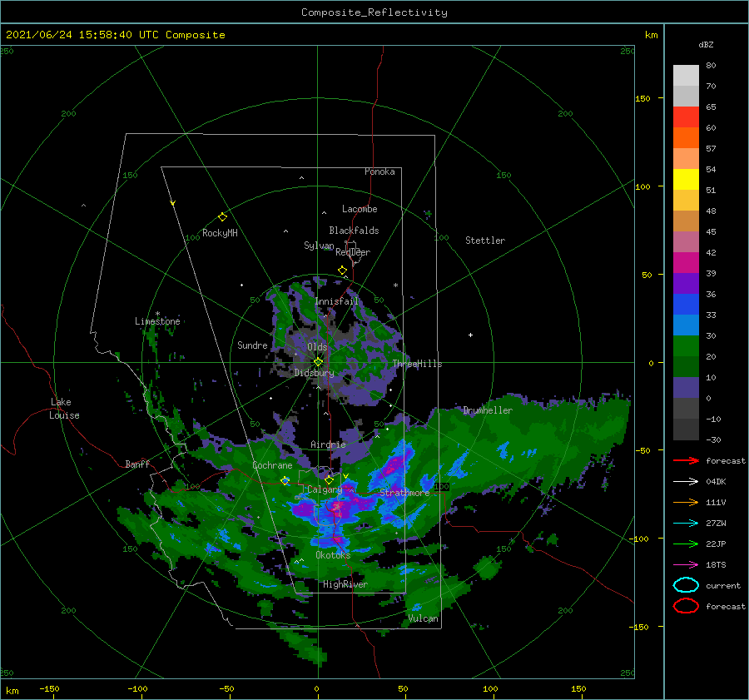The width and height of the screenshot is (749, 700).
Task: Click the Vulcan label
Action: [424, 618]
